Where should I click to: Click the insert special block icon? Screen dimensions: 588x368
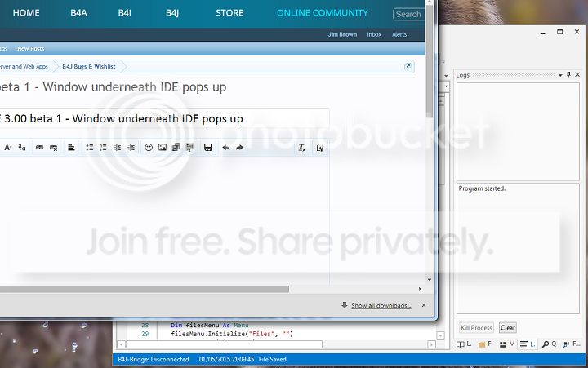[x=189, y=147]
